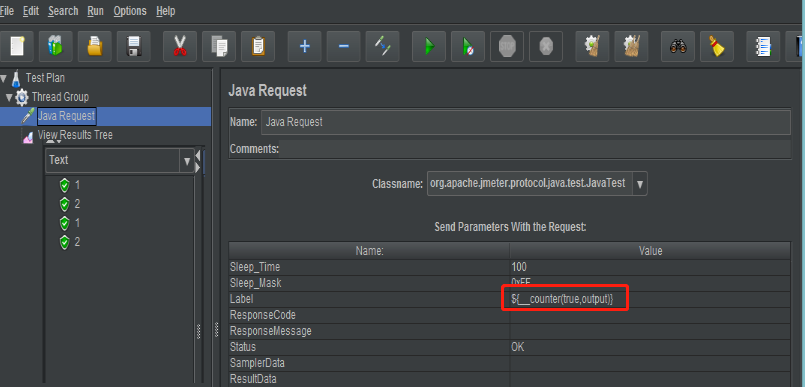Click the Value column header
The width and height of the screenshot is (807, 387).
tap(650, 251)
